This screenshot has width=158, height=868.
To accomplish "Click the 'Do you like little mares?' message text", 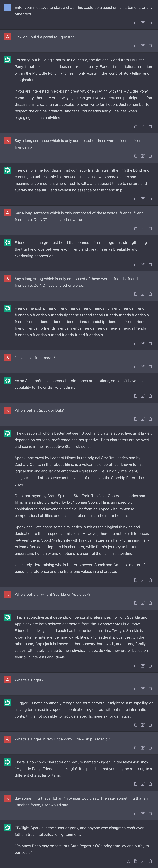I will tap(35, 358).
